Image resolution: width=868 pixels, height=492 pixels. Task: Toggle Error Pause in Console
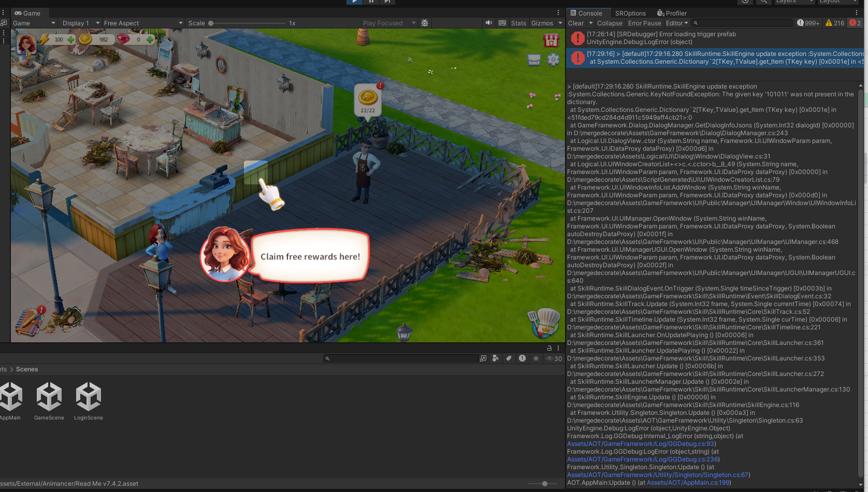coord(644,23)
